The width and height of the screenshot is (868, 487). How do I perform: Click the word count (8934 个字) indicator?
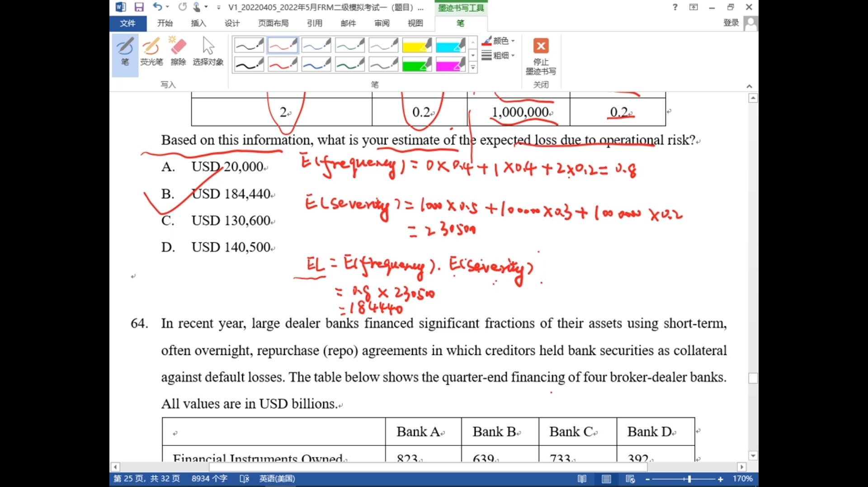[x=209, y=479]
